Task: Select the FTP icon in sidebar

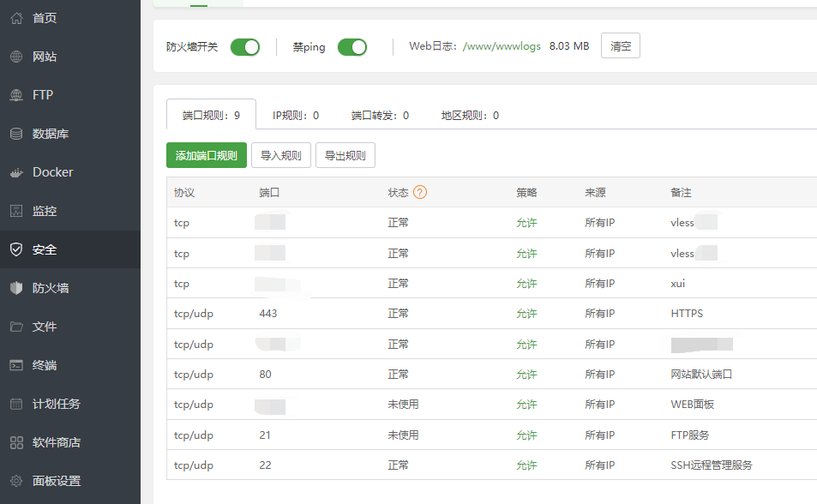Action: (x=16, y=95)
